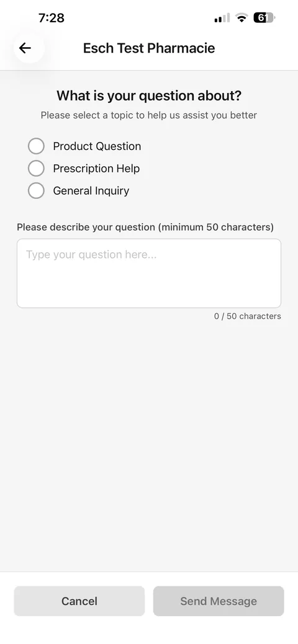Image resolution: width=298 pixels, height=644 pixels.
Task: Select the Prescription Help radio button
Action: click(36, 169)
